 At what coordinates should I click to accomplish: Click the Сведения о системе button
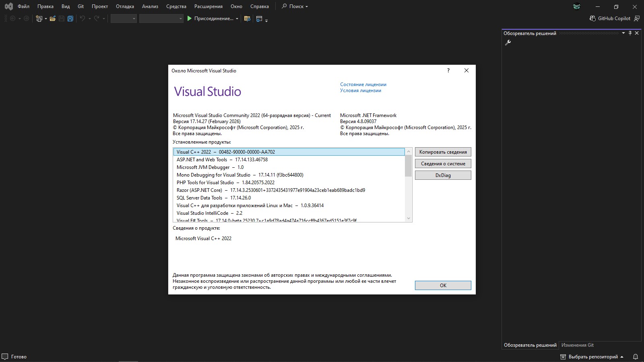tap(443, 163)
